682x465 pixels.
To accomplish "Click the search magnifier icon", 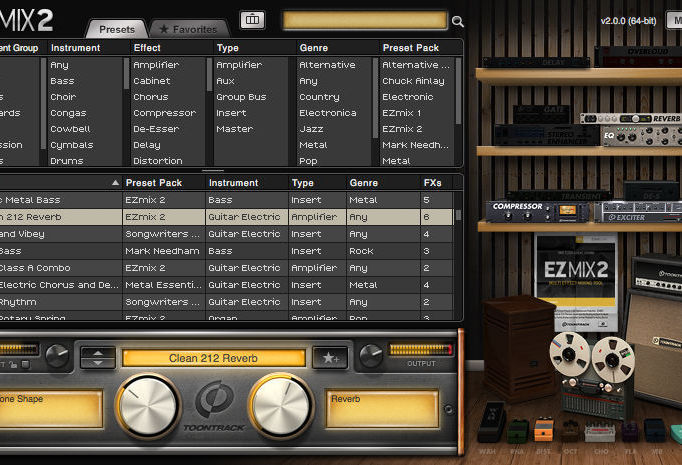I will 458,21.
